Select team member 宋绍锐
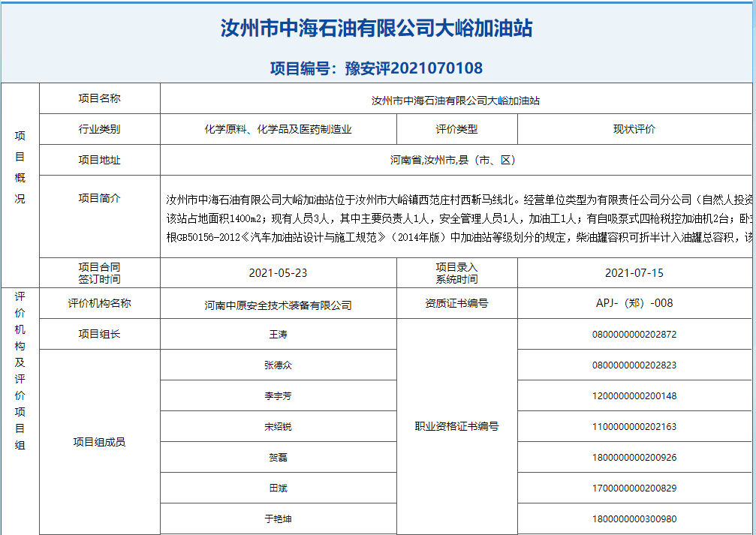Viewport: 756px width, 535px height. 278,427
